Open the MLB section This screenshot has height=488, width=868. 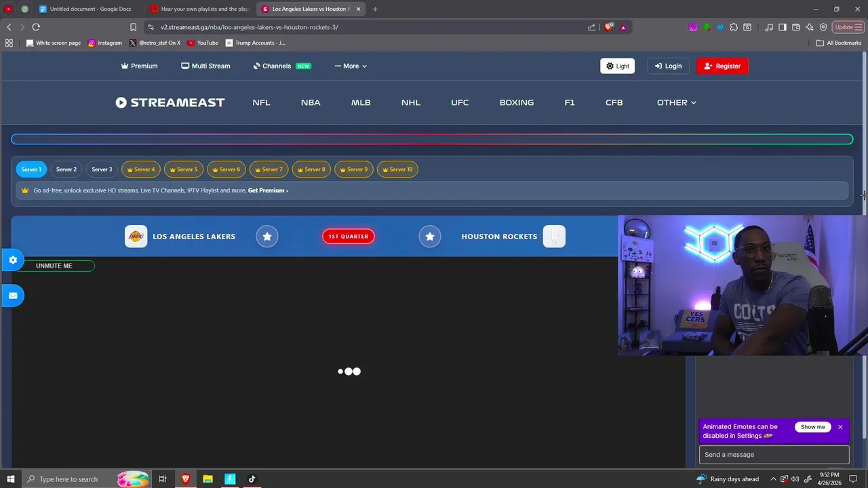coord(361,102)
